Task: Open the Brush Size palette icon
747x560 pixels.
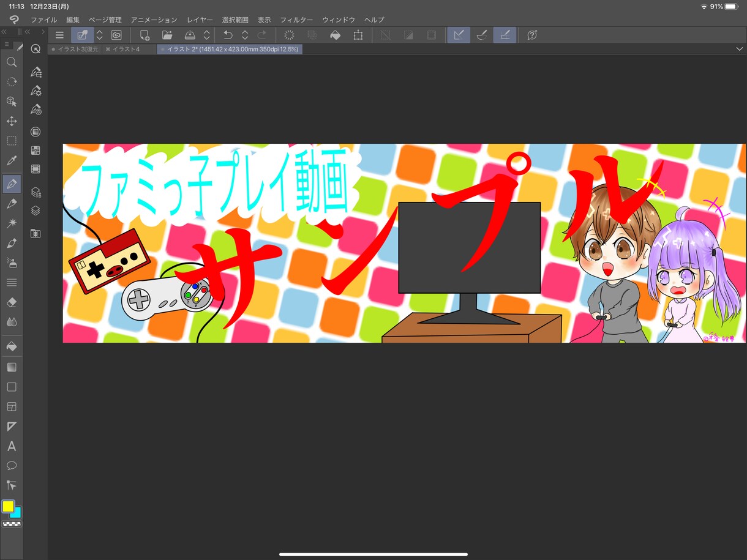Action: point(36,110)
